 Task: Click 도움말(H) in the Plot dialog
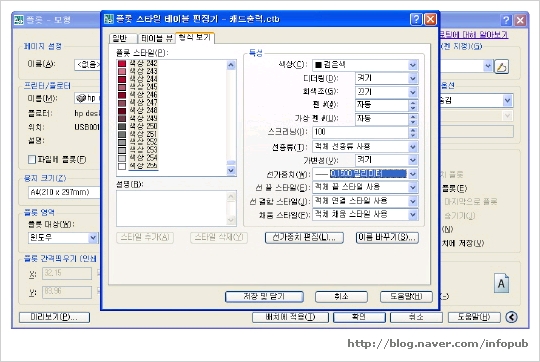click(x=474, y=317)
